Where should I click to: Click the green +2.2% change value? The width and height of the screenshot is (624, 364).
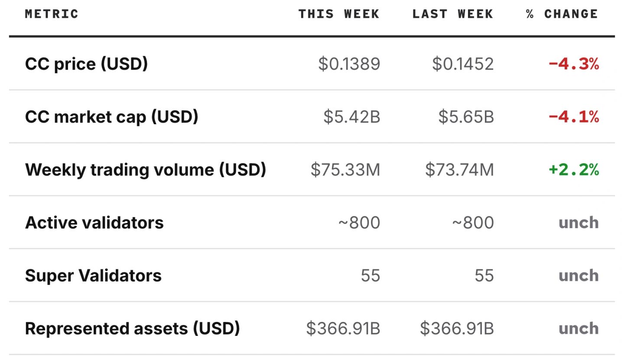574,170
